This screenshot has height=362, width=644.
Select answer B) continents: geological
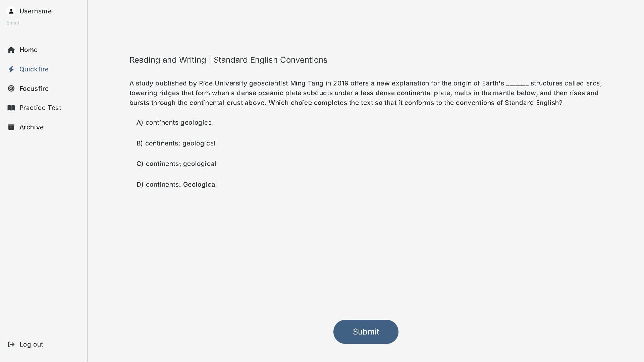(176, 143)
